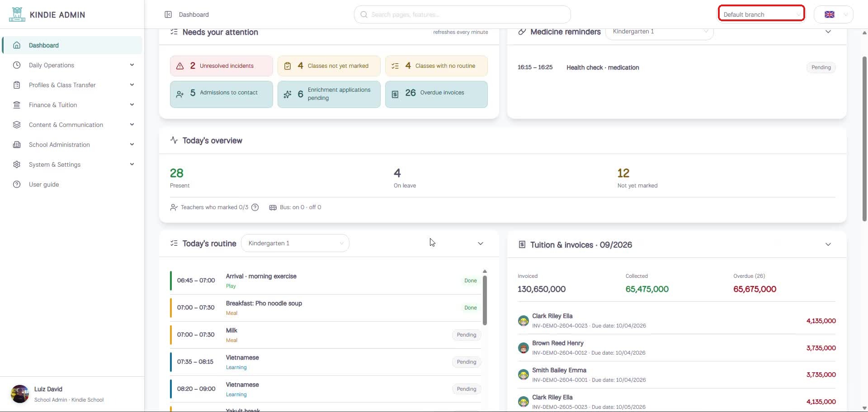Click the System & Settings gear icon

[17, 164]
